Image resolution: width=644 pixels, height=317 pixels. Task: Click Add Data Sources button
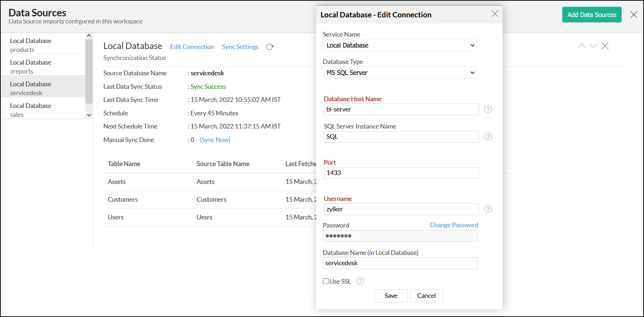tap(591, 15)
